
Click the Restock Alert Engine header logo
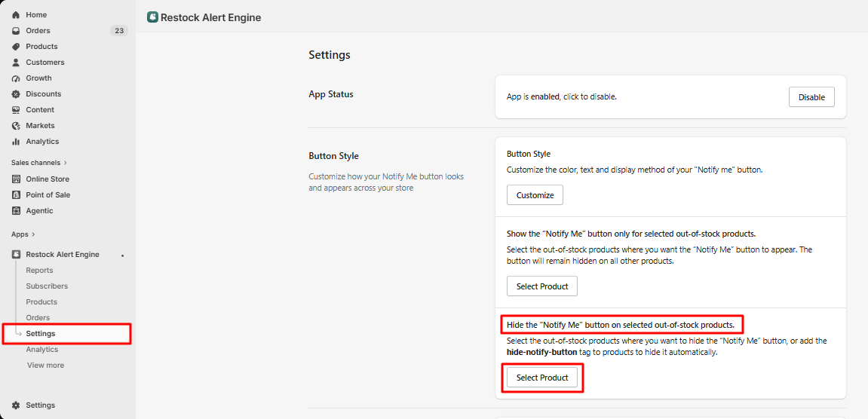[x=152, y=17]
